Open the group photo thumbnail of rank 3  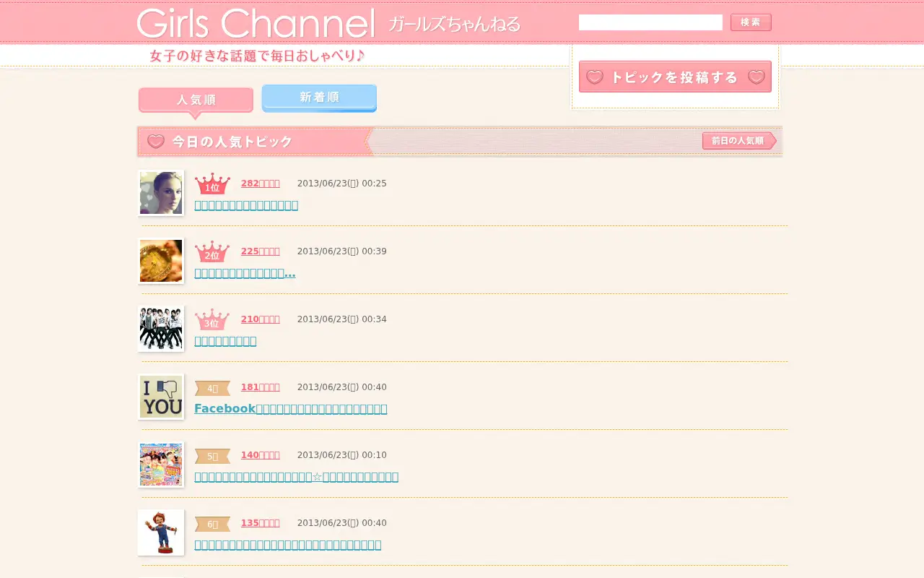tap(161, 329)
